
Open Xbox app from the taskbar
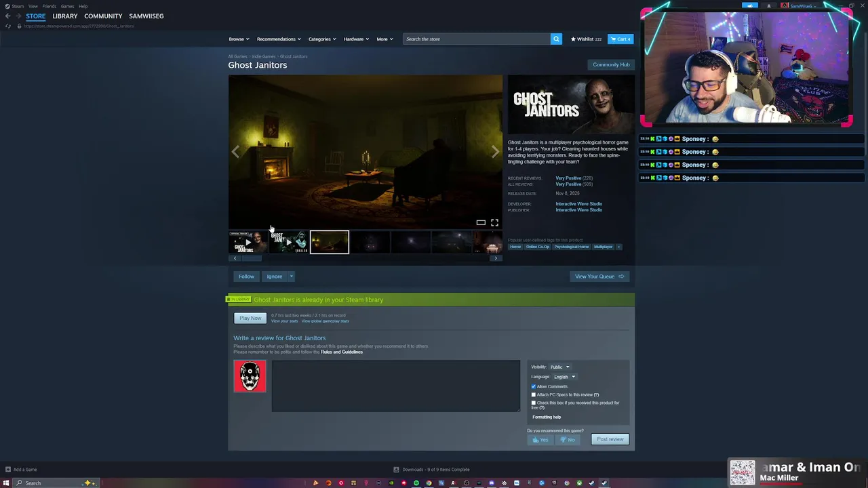tap(579, 483)
